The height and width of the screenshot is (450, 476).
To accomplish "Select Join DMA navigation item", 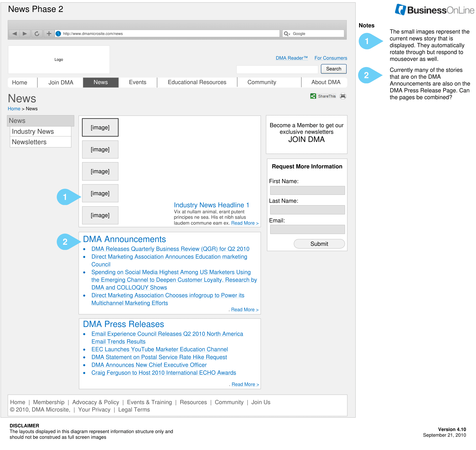I will pyautogui.click(x=61, y=83).
